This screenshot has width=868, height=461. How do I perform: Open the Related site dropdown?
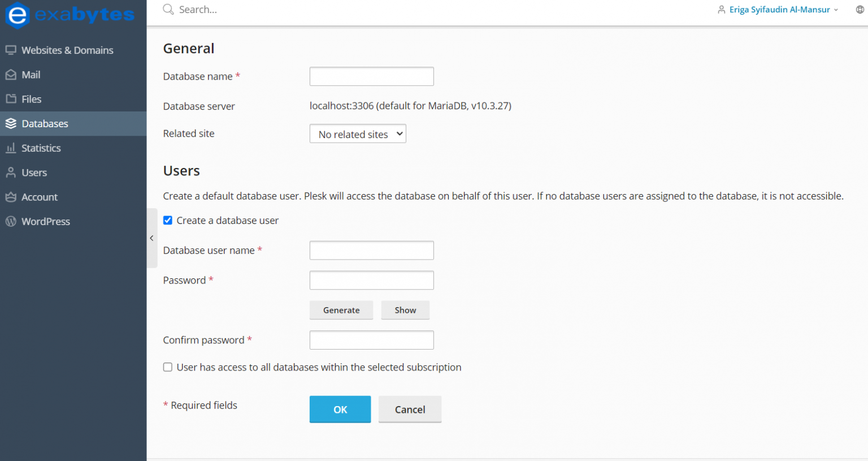358,134
